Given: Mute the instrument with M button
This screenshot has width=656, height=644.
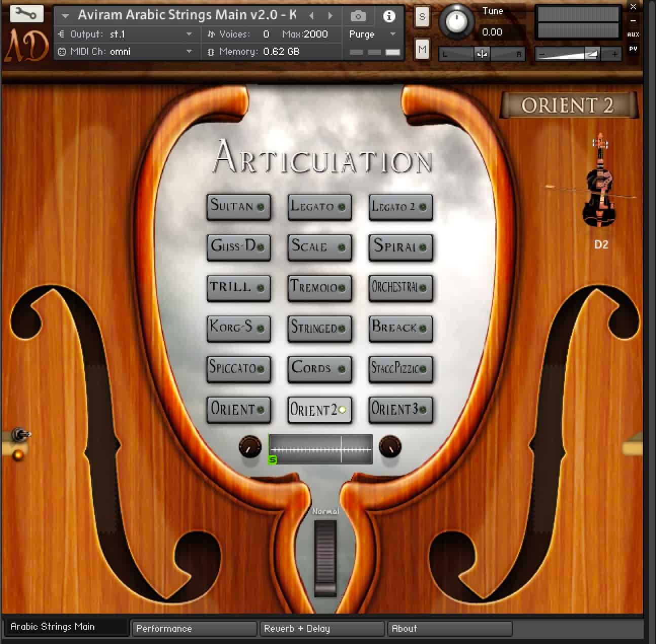Looking at the screenshot, I should click(x=422, y=49).
